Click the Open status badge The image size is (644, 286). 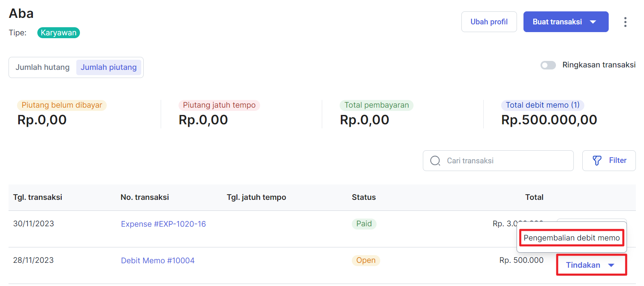point(366,260)
